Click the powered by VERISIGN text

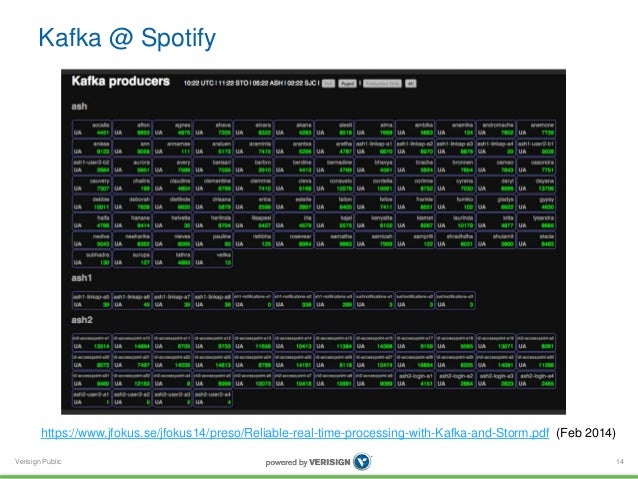coord(308,462)
